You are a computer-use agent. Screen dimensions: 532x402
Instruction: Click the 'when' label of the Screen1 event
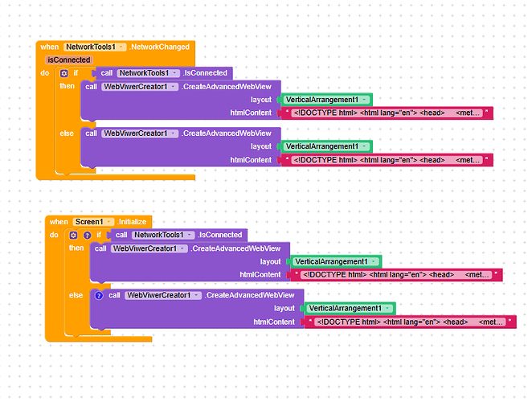(x=59, y=222)
